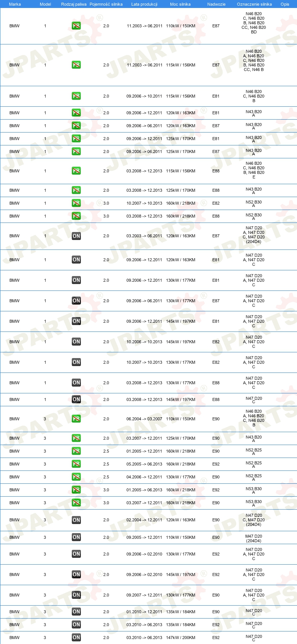The image size is (297, 644).
Task: Select the PB icon for the 2.5 E90 130kW/177KM row
Action: point(76,477)
